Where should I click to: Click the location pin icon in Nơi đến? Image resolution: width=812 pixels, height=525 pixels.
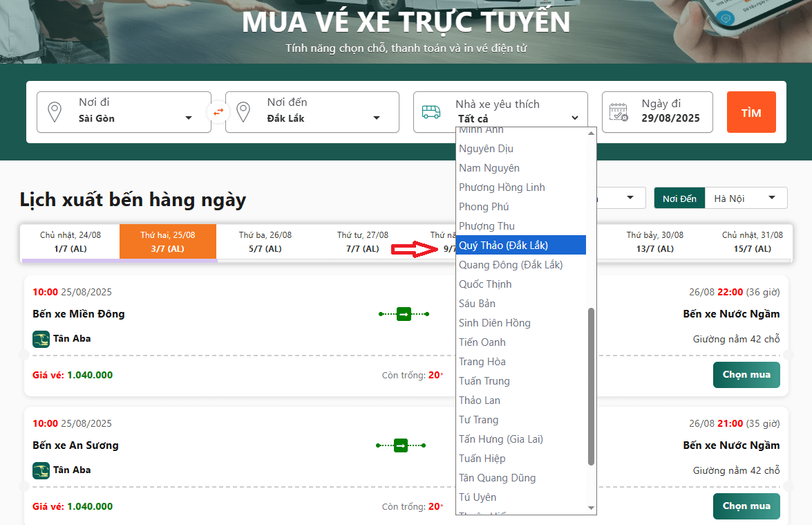(x=243, y=112)
